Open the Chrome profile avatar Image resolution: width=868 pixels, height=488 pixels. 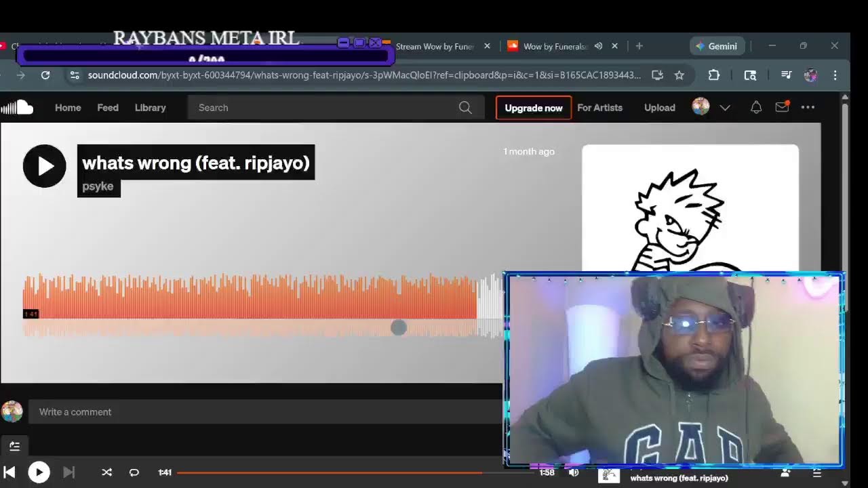[x=810, y=75]
